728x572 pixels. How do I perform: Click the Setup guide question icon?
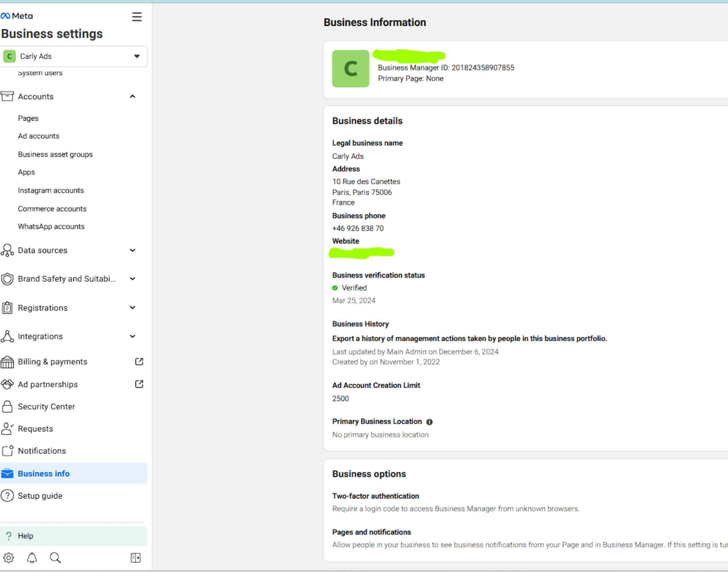pos(7,496)
